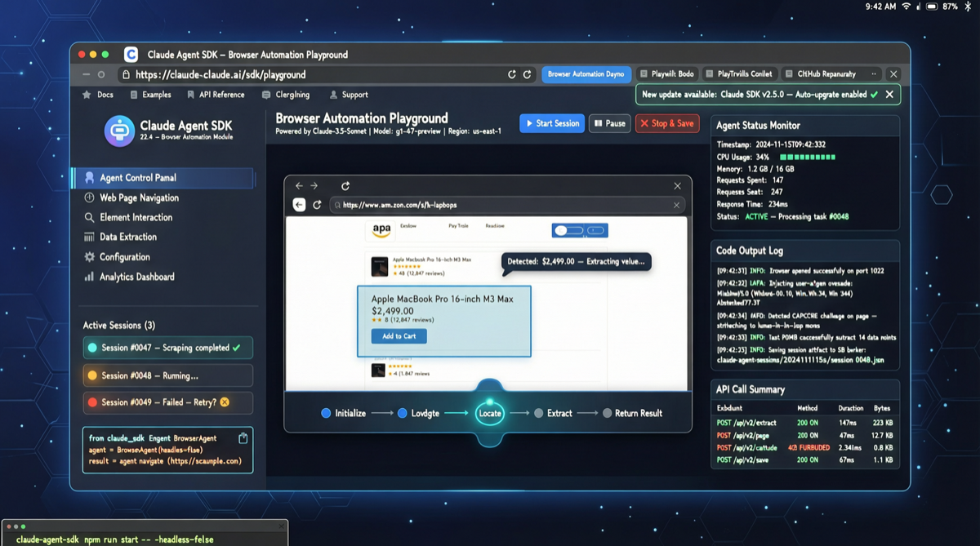Select the highlighted Locate step

click(x=489, y=413)
